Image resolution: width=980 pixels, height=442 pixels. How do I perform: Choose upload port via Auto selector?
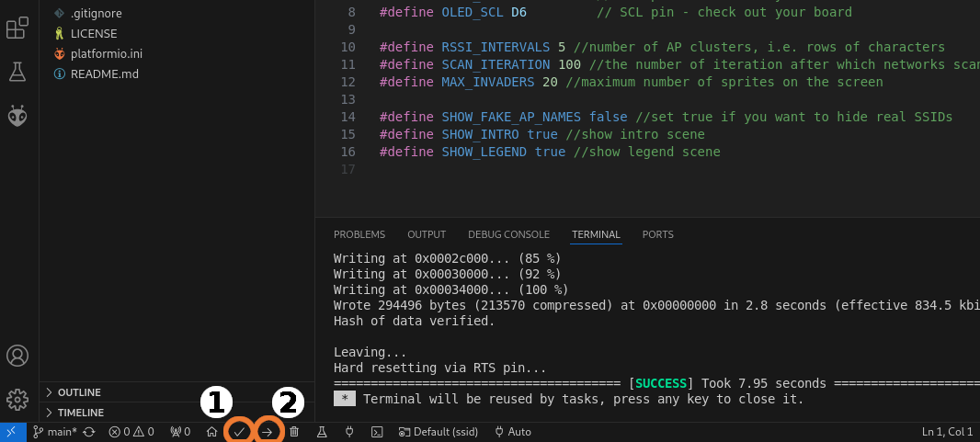click(x=513, y=431)
